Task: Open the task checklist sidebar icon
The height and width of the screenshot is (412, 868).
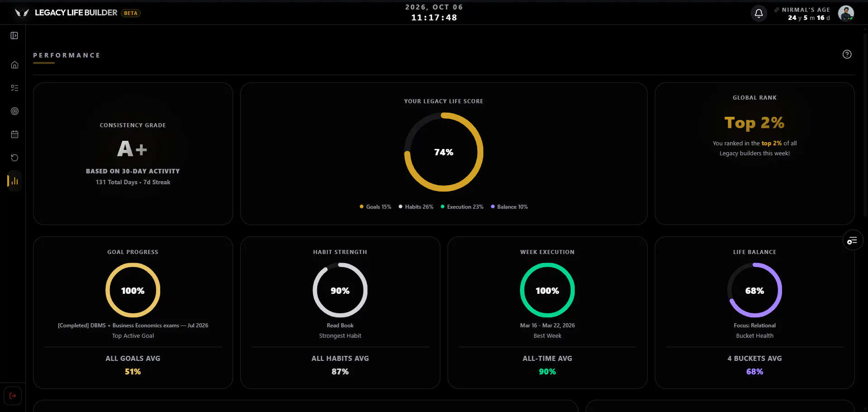Action: pyautogui.click(x=14, y=88)
